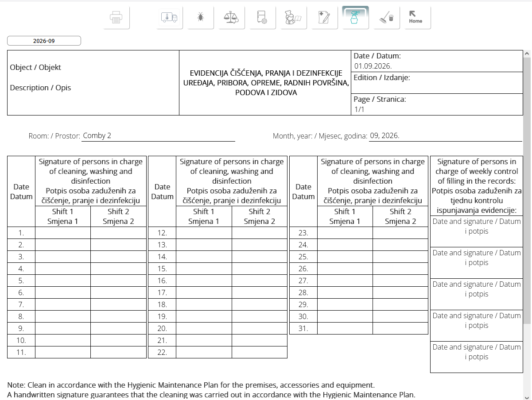This screenshot has width=532, height=400.
Task: Click the weekly control signature header text
Action: [477, 186]
